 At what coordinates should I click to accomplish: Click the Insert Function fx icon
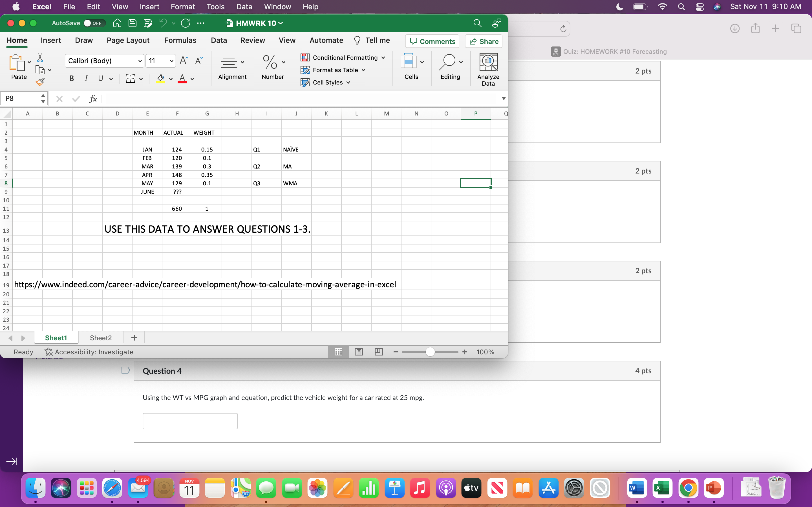93,99
